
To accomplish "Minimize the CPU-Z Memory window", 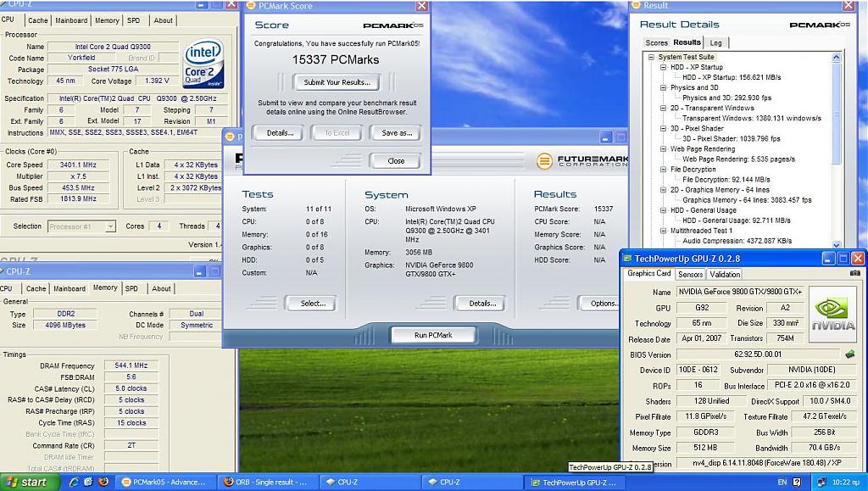I will click(200, 271).
